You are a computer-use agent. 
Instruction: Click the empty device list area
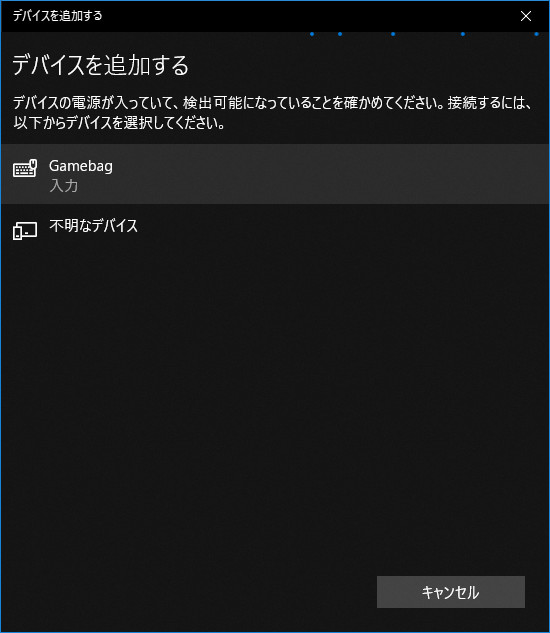tap(275, 404)
